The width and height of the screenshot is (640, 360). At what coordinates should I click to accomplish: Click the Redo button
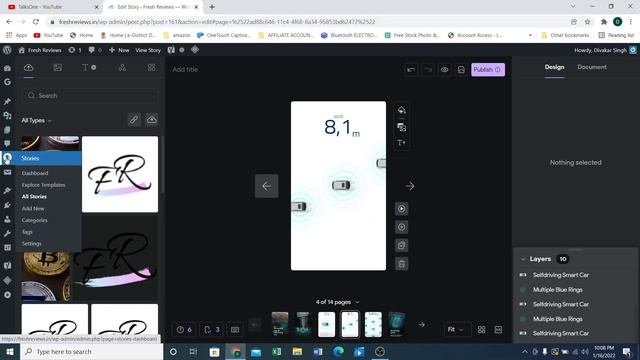pyautogui.click(x=428, y=70)
